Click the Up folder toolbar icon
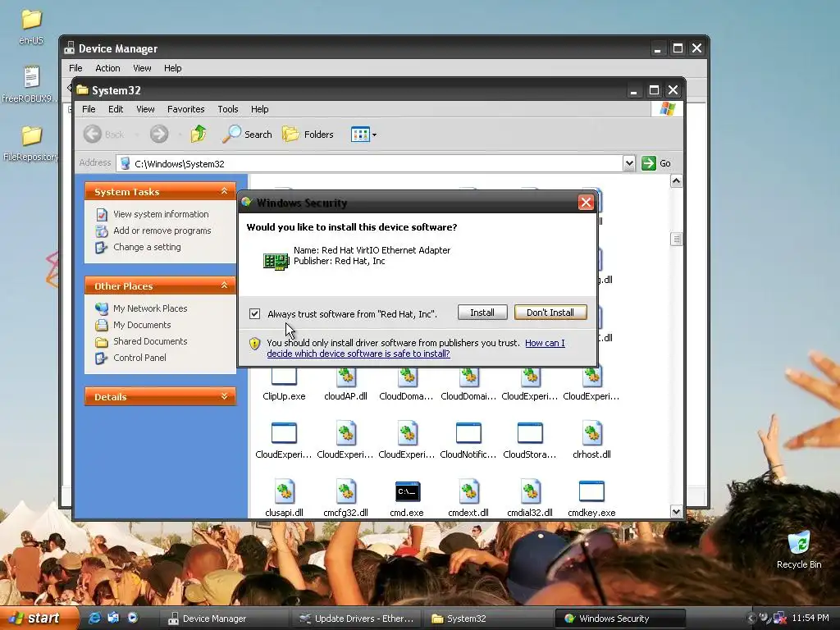This screenshot has height=630, width=840. click(199, 134)
